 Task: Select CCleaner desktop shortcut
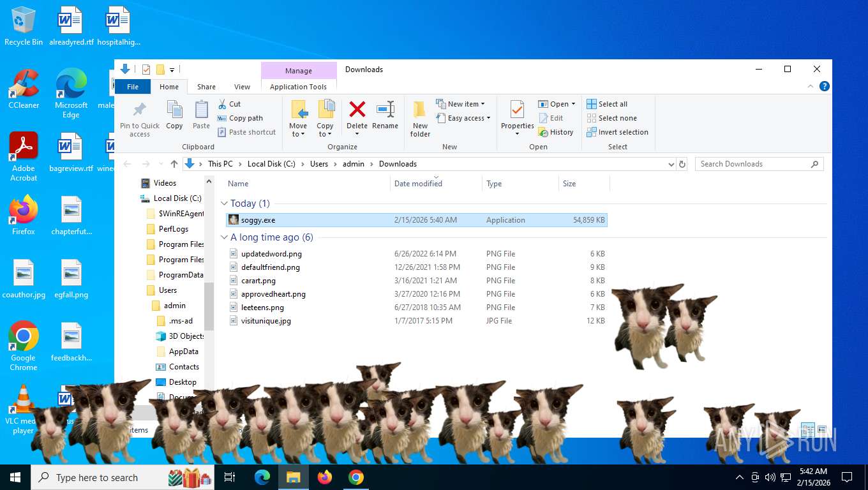click(x=24, y=89)
